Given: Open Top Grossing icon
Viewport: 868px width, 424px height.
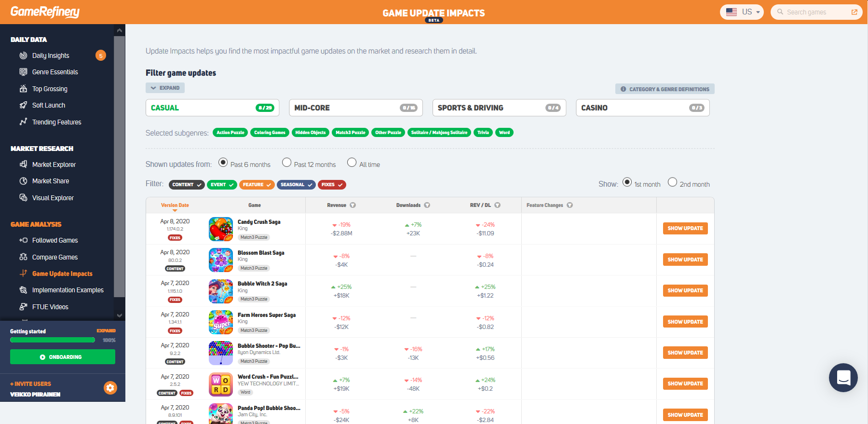Looking at the screenshot, I should [x=23, y=89].
